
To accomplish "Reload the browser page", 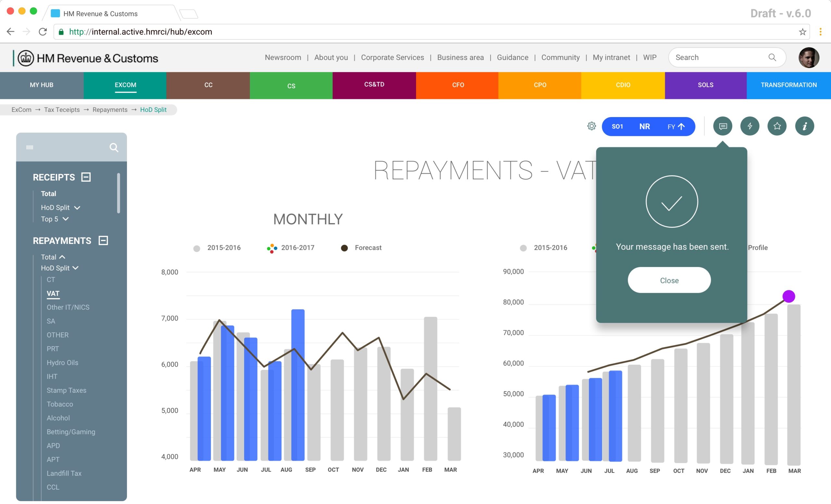I will [43, 32].
